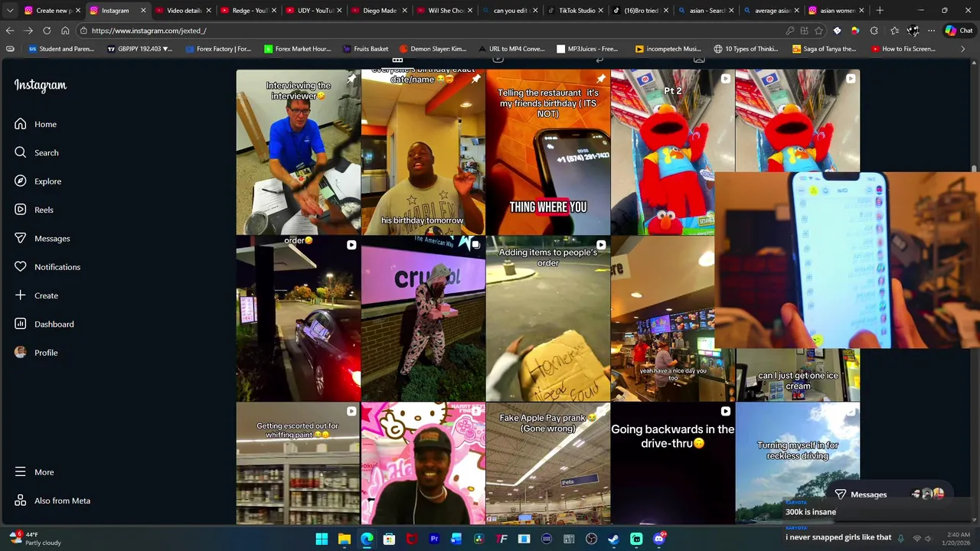The height and width of the screenshot is (551, 980).
Task: Close the Instagram tab
Action: pyautogui.click(x=143, y=11)
